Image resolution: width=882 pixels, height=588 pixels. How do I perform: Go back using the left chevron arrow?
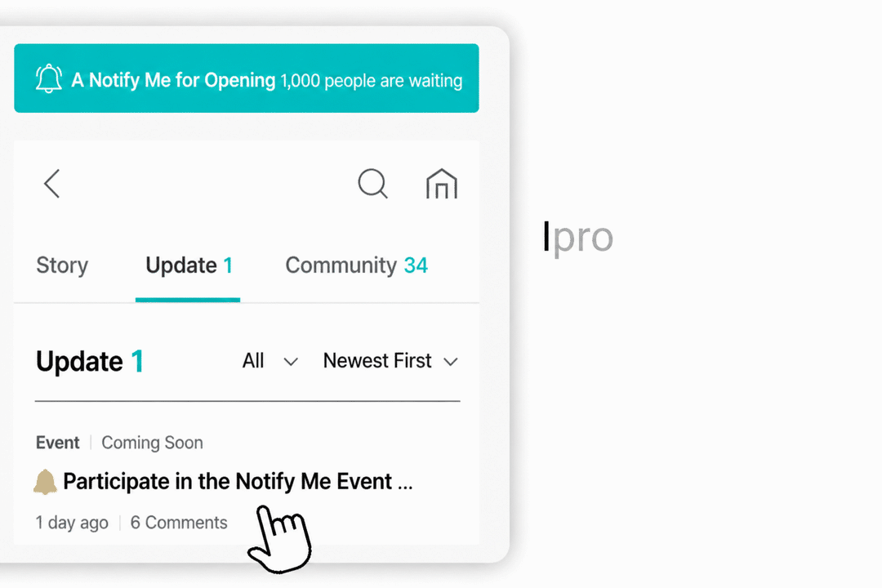pyautogui.click(x=51, y=184)
